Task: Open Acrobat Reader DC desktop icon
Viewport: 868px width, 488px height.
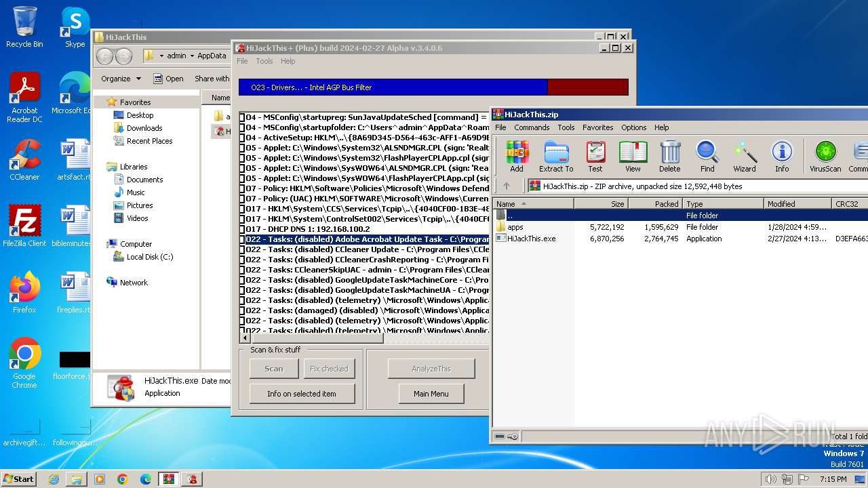Action: pos(24,98)
